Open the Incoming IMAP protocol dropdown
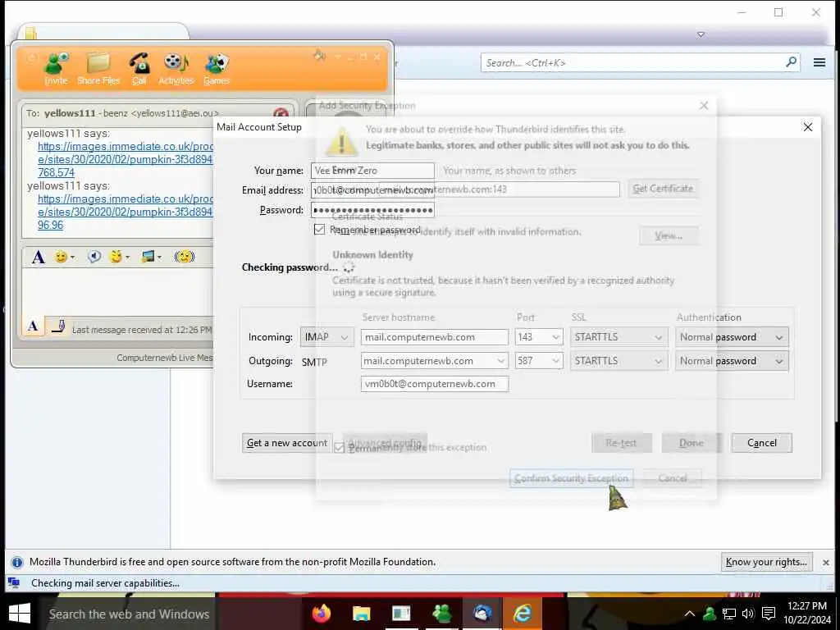 (326, 337)
